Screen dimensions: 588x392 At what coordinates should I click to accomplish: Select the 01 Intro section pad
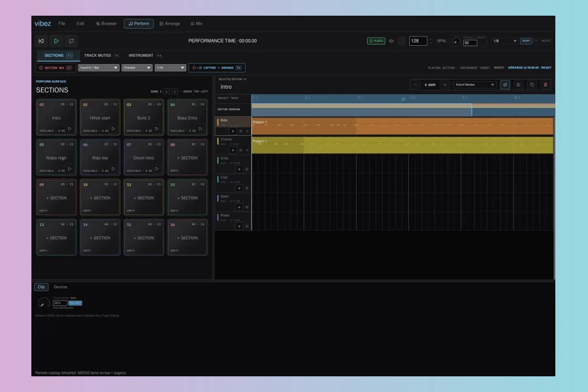pyautogui.click(x=56, y=117)
